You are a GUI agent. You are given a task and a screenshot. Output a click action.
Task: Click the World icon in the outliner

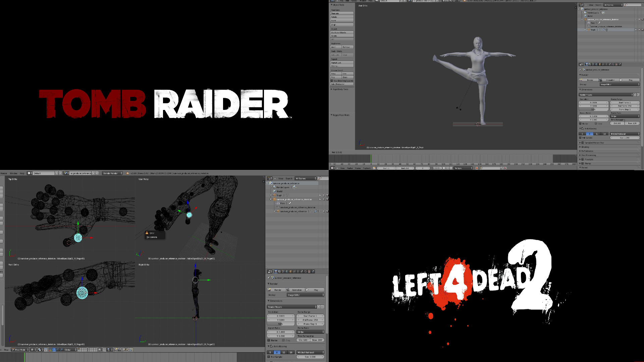click(274, 191)
